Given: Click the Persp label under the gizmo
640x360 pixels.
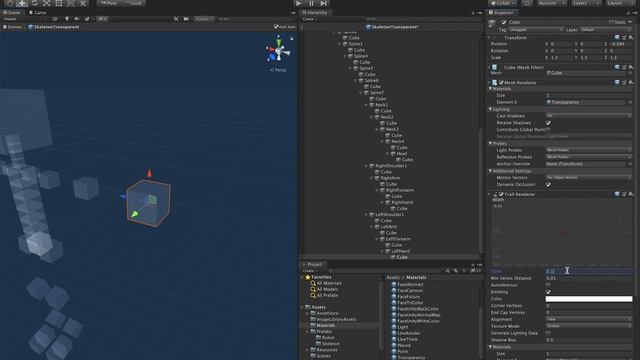Looking at the screenshot, I should (278, 70).
